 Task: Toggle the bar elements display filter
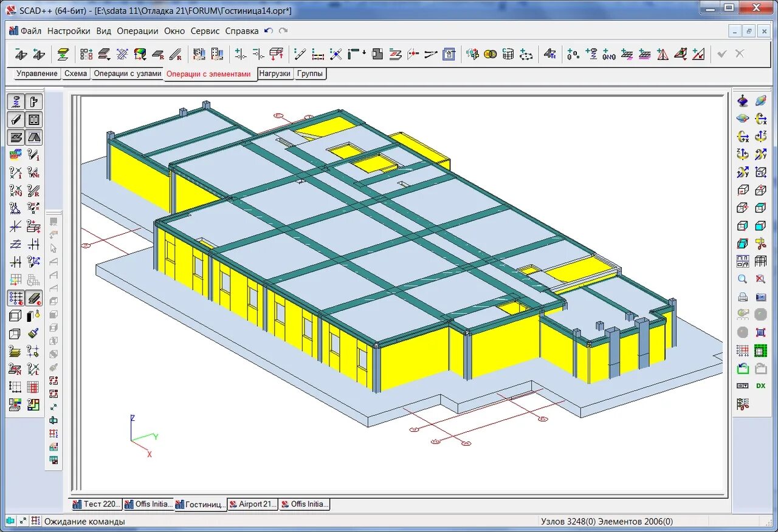[16, 120]
